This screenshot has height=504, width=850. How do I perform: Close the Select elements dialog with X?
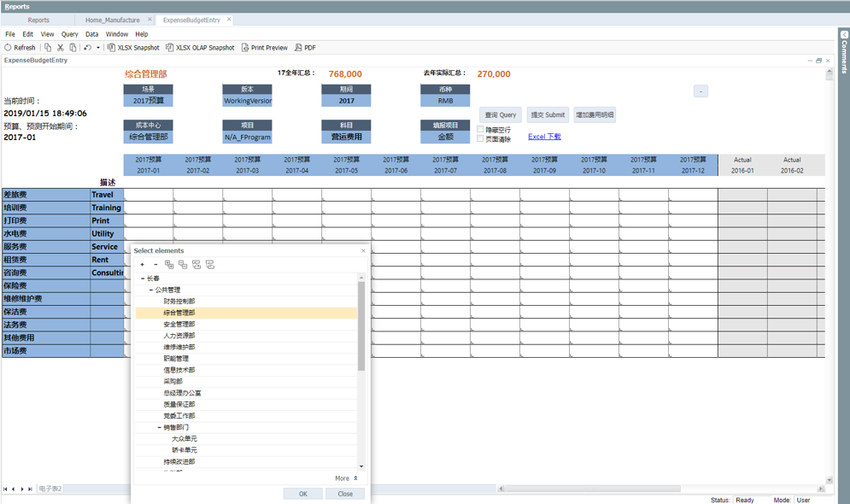tap(363, 250)
